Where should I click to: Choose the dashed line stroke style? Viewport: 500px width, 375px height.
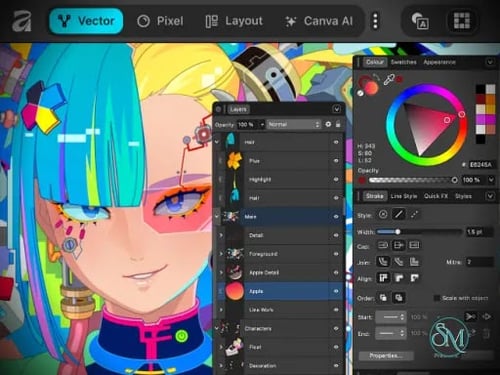pyautogui.click(x=414, y=214)
